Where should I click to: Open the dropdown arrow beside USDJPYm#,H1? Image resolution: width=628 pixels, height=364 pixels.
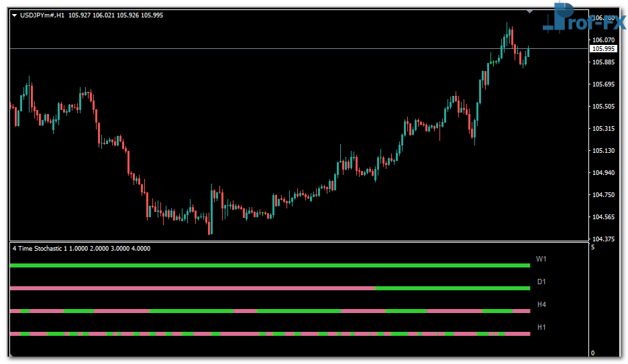[x=14, y=15]
